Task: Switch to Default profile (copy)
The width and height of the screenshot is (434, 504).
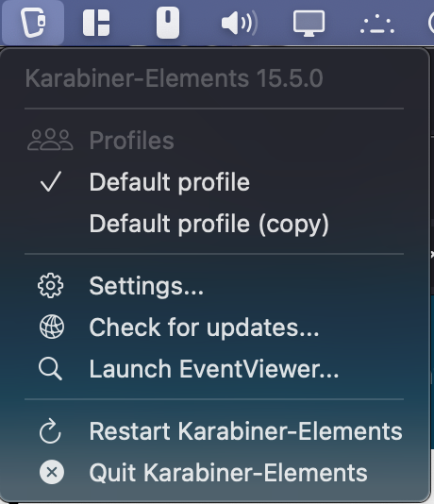Action: 214,224
